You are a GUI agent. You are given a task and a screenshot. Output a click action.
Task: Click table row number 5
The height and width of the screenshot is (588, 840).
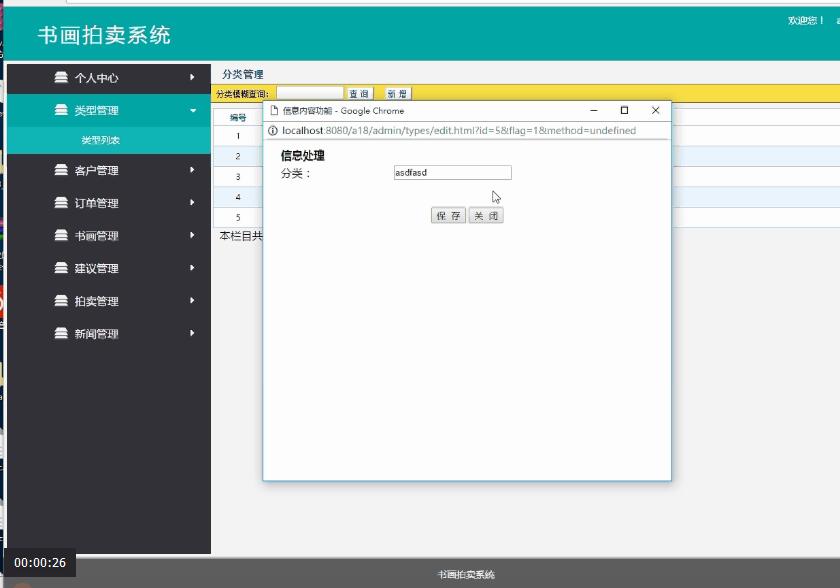238,217
